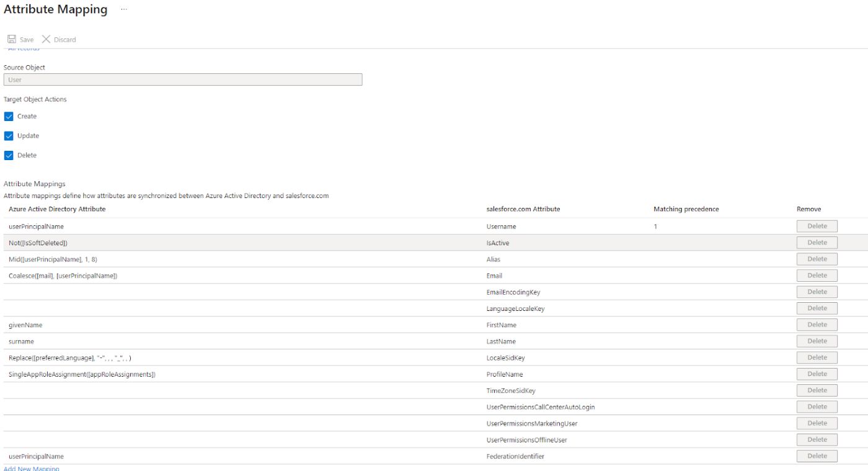Select the givenName source attribute
Screen dimensions: 868x471
click(25, 325)
